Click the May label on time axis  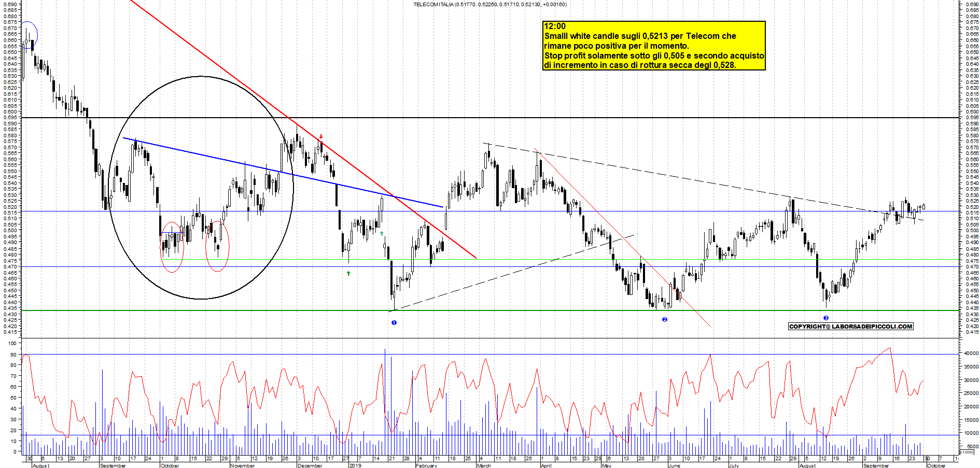coord(607,465)
